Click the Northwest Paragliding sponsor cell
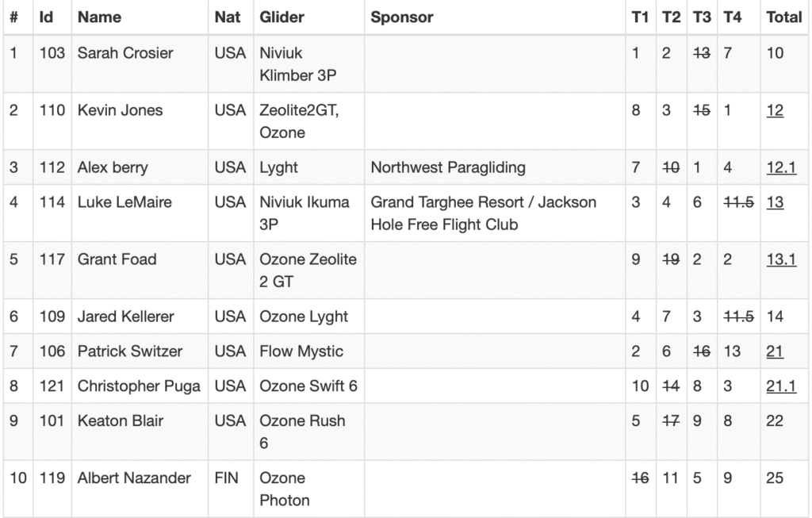The width and height of the screenshot is (812, 518). 448,168
